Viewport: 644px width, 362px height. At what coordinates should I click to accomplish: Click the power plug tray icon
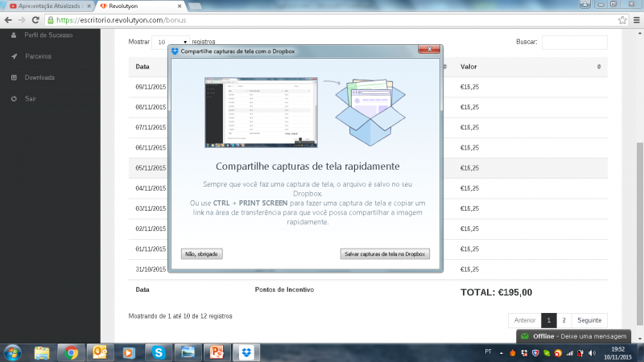[x=580, y=353]
